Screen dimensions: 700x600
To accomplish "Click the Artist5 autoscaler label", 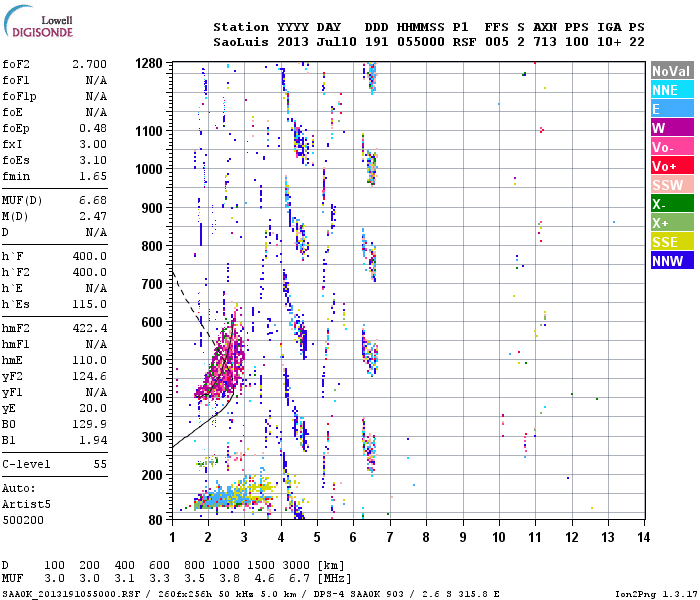I will (x=26, y=504).
